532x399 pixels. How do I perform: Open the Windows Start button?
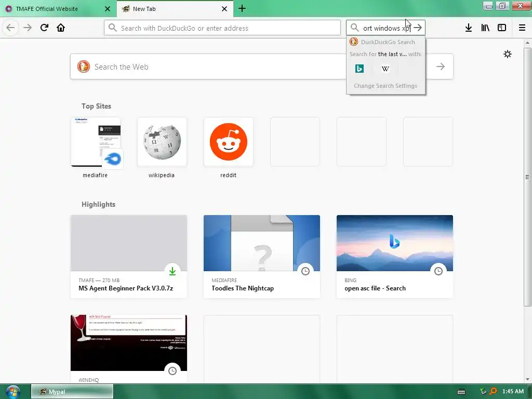pyautogui.click(x=12, y=392)
